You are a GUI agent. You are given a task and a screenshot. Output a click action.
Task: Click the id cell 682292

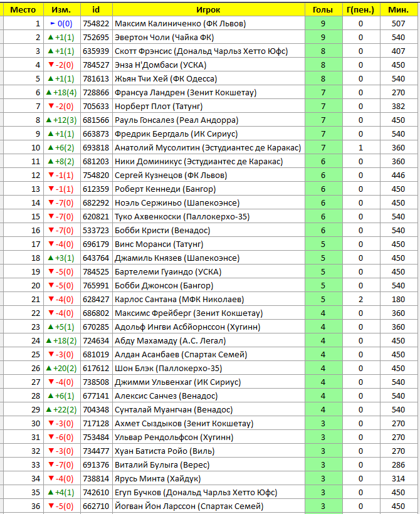tap(97, 203)
